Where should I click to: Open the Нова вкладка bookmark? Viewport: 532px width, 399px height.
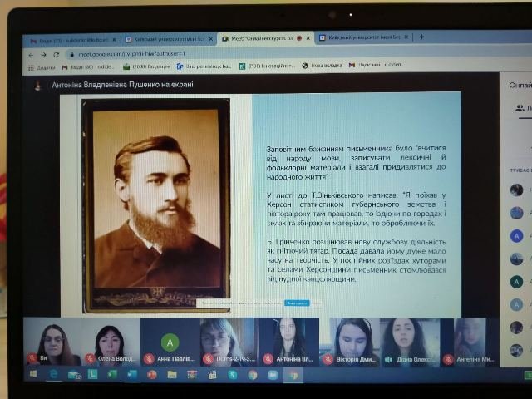322,66
